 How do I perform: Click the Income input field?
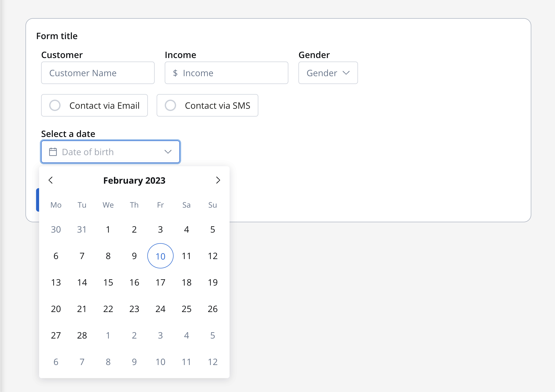[227, 73]
